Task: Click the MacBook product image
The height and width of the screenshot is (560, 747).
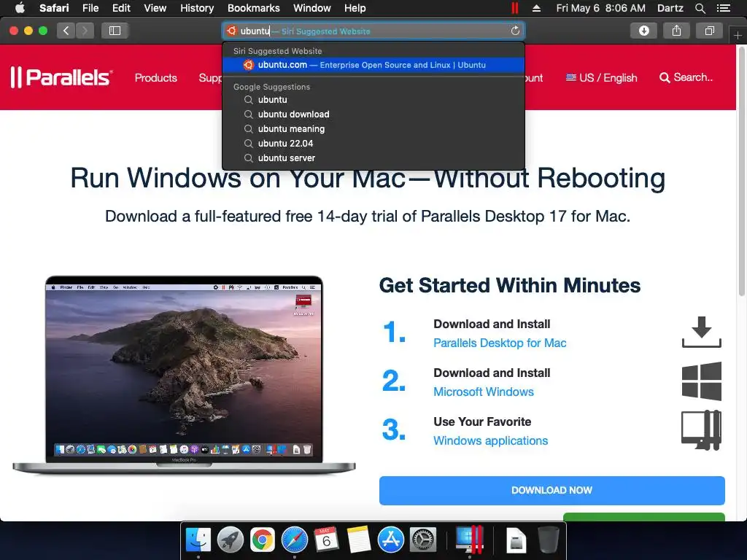Action: pyautogui.click(x=184, y=374)
